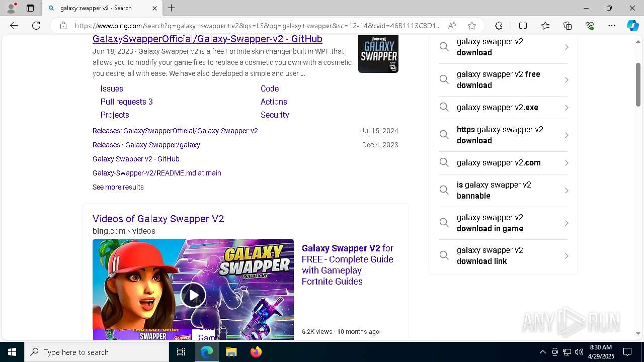Click chevron next to galaxy swapper v2.exe
The image size is (644, 362).
567,108
